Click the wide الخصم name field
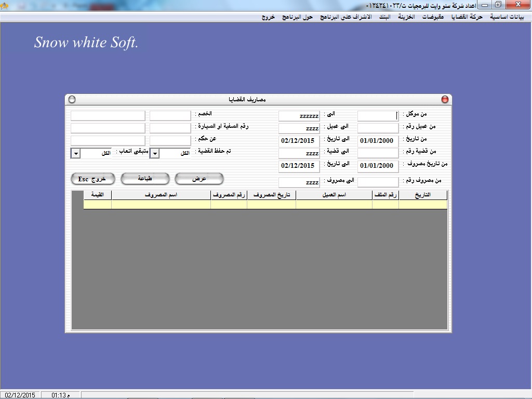Screen dimensions: 532x399 coord(108,116)
